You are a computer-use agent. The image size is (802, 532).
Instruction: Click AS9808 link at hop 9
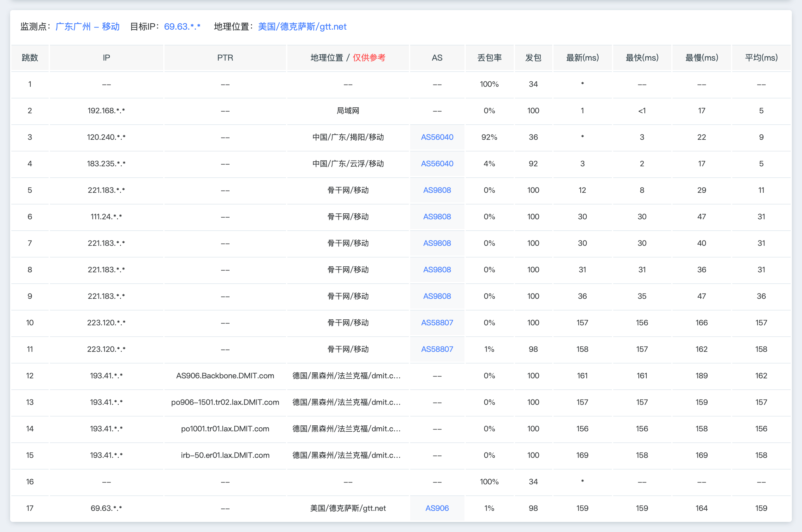[x=437, y=296]
